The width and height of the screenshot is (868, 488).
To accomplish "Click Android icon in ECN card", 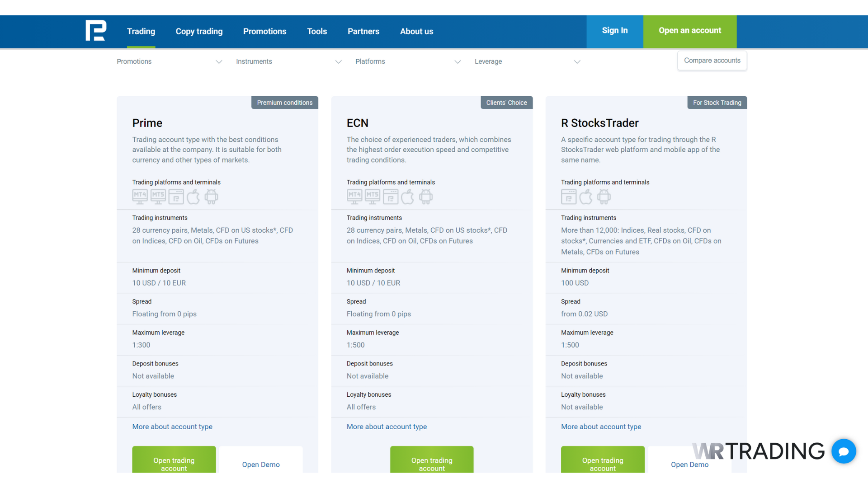I will click(x=426, y=197).
